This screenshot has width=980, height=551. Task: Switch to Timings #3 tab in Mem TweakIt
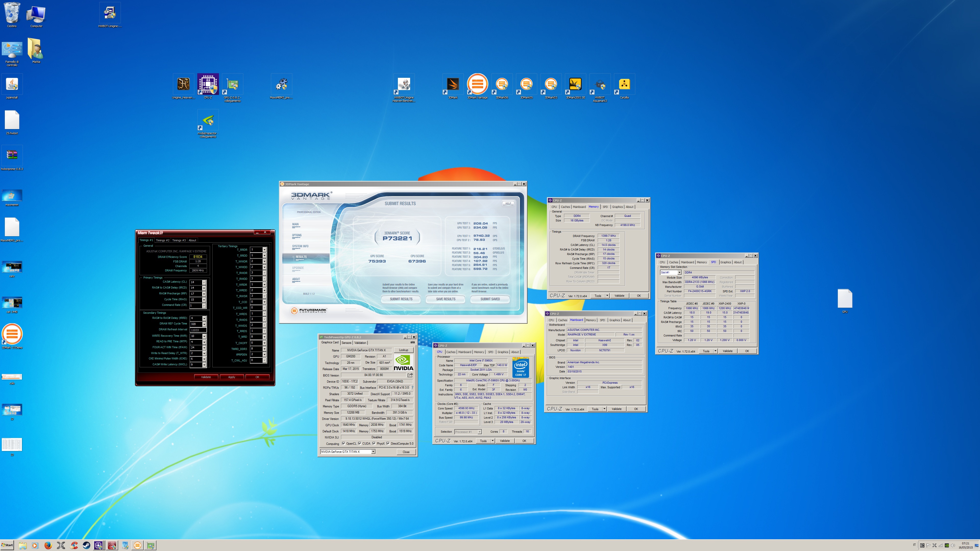179,240
